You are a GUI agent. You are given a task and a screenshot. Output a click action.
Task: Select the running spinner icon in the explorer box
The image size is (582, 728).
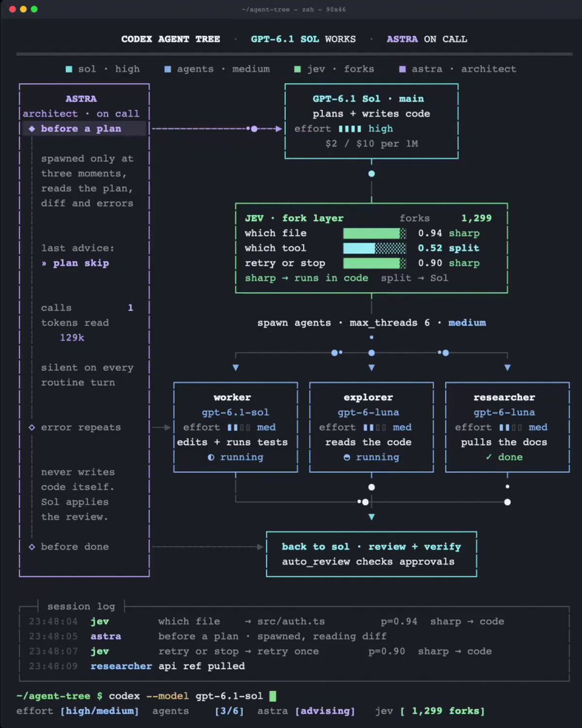tap(347, 457)
